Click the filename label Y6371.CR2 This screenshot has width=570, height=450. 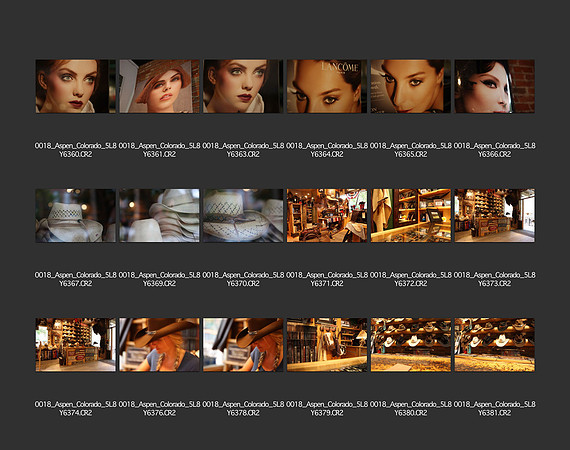[327, 279]
